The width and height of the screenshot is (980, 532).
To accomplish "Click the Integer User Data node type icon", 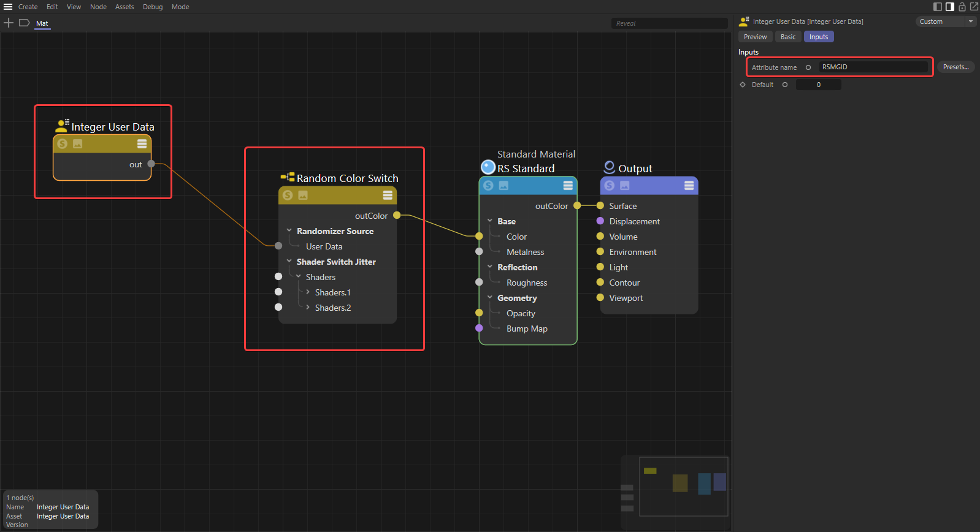I will 62,126.
